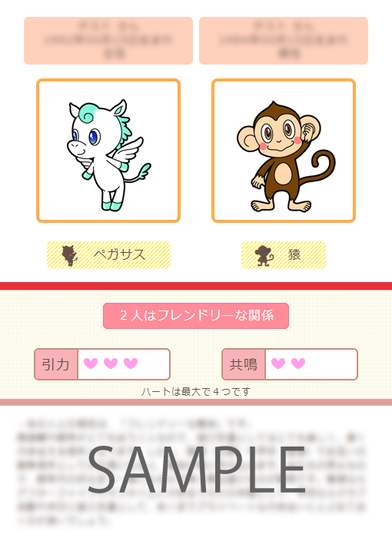The width and height of the screenshot is (392, 538).
Task: Click the third heart in 引力 meter
Action: click(x=131, y=364)
